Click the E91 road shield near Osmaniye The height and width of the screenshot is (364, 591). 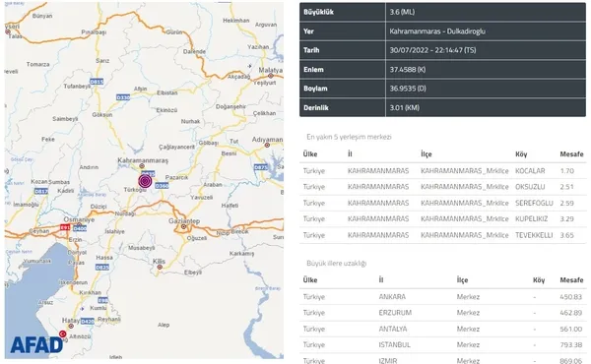65,227
